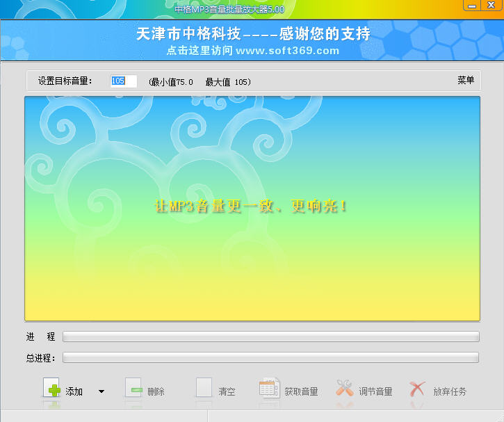Click the 天津市中格科技 banner heading
Image resolution: width=504 pixels, height=422 pixels.
(x=253, y=34)
